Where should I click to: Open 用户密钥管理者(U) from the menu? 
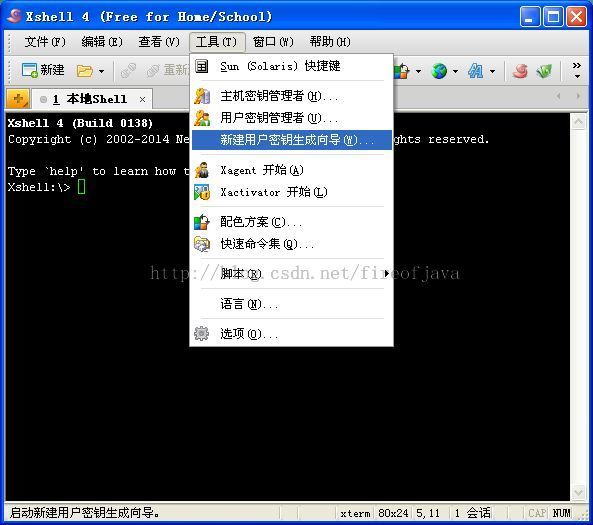291,118
